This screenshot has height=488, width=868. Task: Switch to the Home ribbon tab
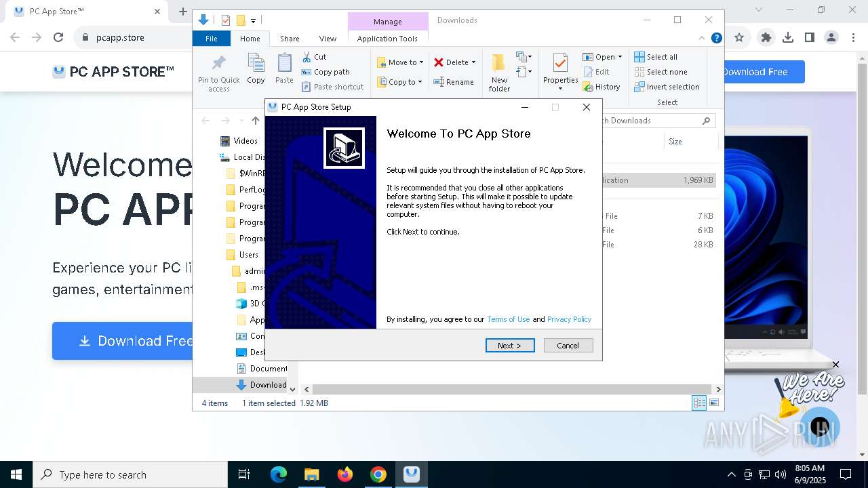[x=250, y=39]
